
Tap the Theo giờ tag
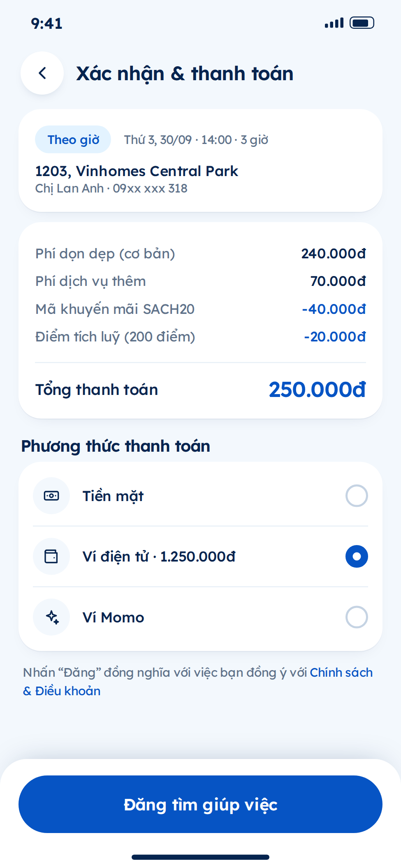73,140
